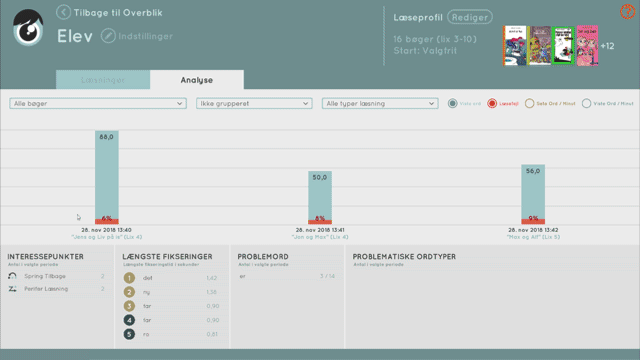This screenshot has width=640, height=360.
Task: Select rank 5 badge for word ro
Action: tap(129, 334)
